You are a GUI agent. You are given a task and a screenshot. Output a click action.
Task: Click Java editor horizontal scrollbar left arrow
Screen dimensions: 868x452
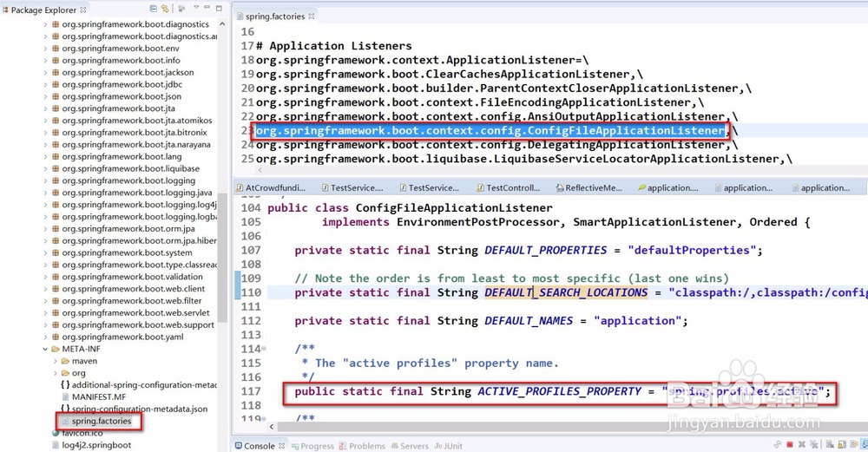271,427
